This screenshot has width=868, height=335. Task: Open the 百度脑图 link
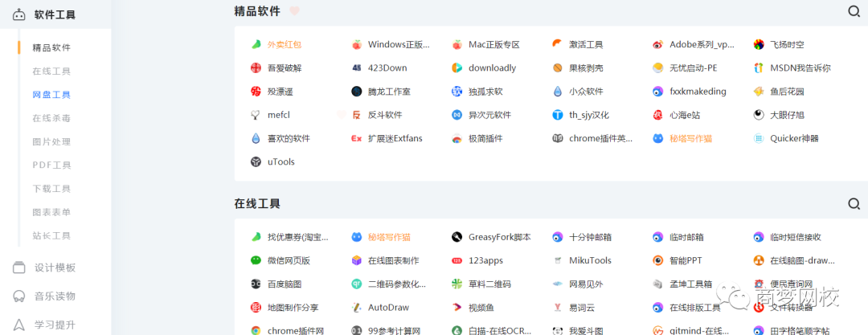[285, 284]
